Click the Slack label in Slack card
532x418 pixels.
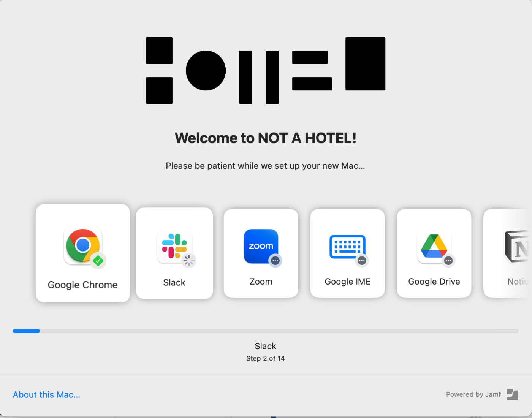(x=174, y=283)
